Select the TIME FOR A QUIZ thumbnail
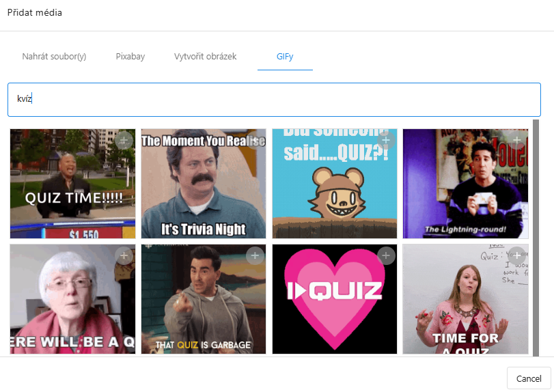554x392 pixels. point(466,299)
